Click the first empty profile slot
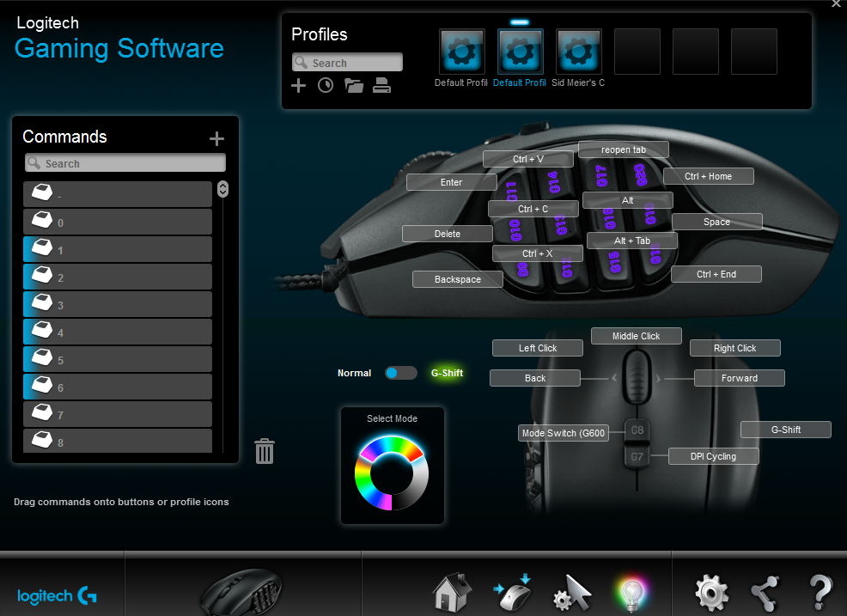Screen dimensions: 847x616 pyautogui.click(x=637, y=52)
